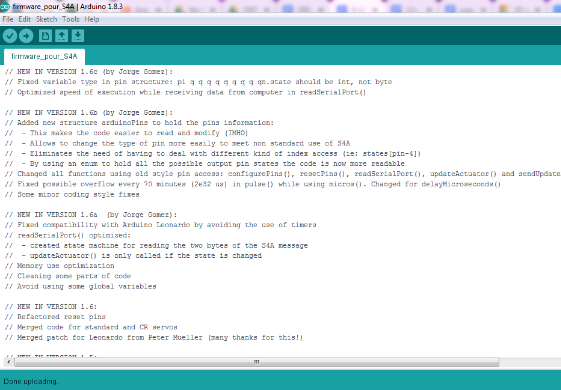Click the line "Optimized speed of execution"

185,92
